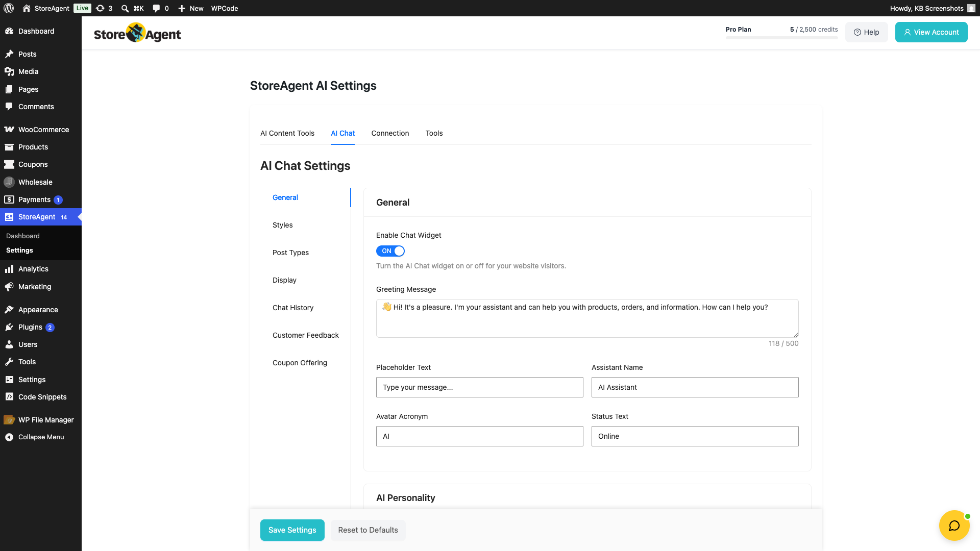
Task: Click the StoreAgent count badge 14
Action: click(64, 217)
